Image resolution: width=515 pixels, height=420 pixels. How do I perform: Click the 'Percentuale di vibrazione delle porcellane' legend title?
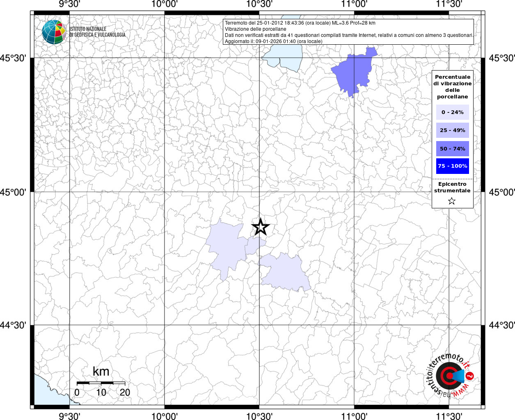[452, 87]
